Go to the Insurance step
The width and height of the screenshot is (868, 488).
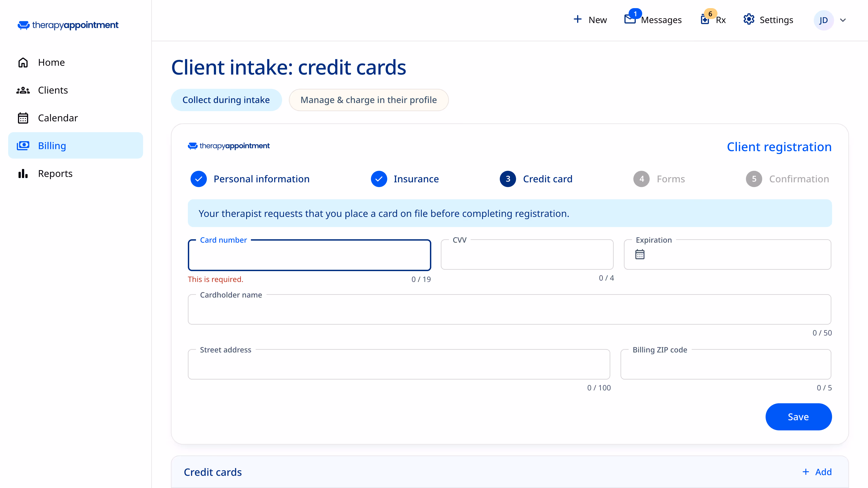click(416, 179)
